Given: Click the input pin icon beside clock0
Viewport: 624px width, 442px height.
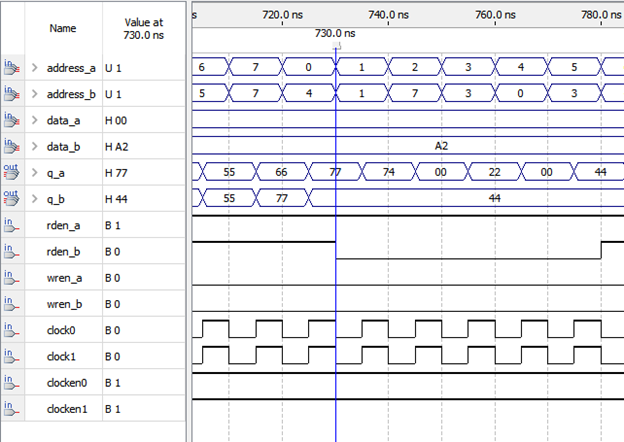Looking at the screenshot, I should coord(12,329).
